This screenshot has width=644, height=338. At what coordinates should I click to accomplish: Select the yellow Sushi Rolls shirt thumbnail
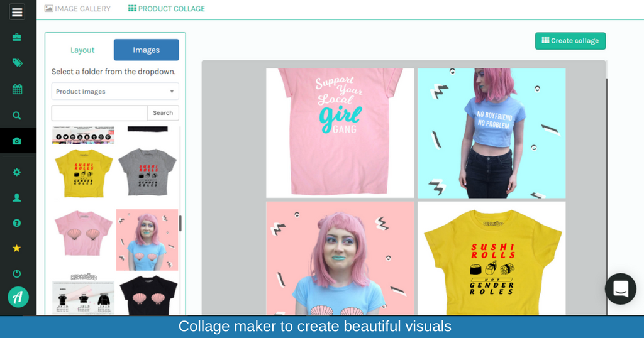point(84,173)
